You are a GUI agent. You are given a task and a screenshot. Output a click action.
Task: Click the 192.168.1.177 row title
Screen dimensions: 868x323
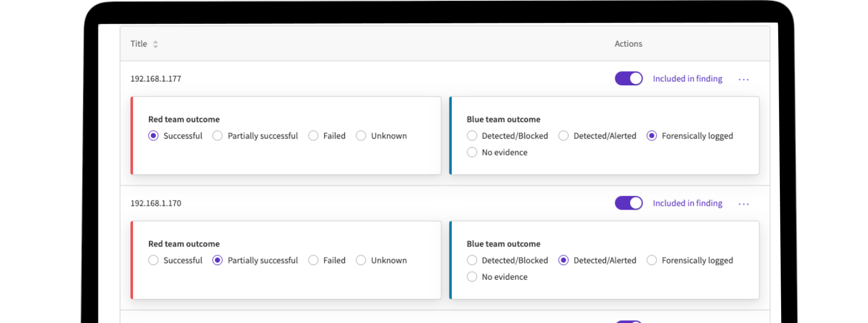click(x=156, y=79)
